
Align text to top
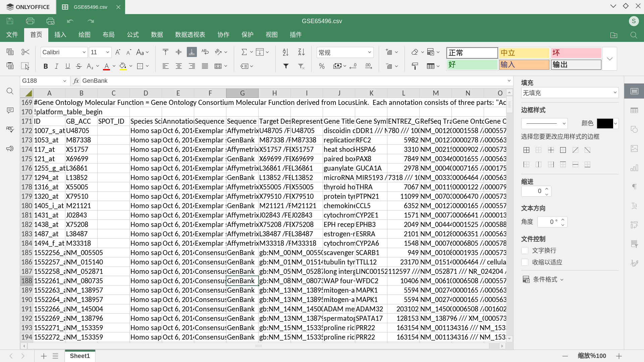[x=165, y=52]
